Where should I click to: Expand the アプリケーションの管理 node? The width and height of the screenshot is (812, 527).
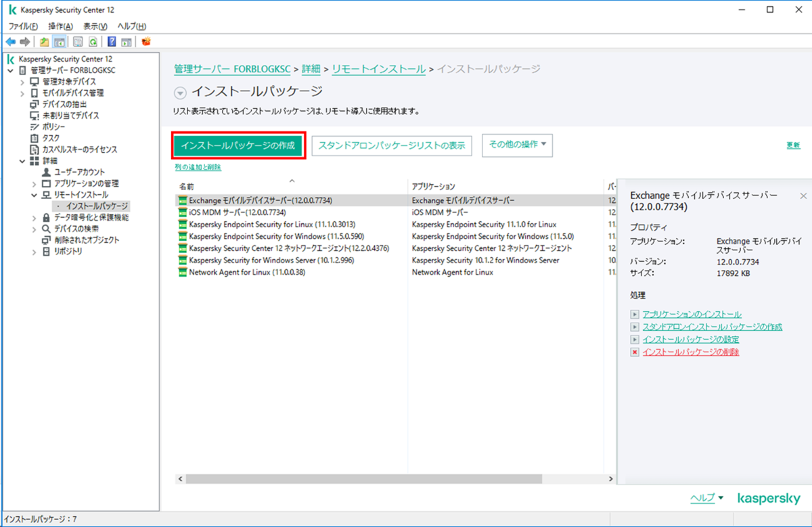[34, 184]
